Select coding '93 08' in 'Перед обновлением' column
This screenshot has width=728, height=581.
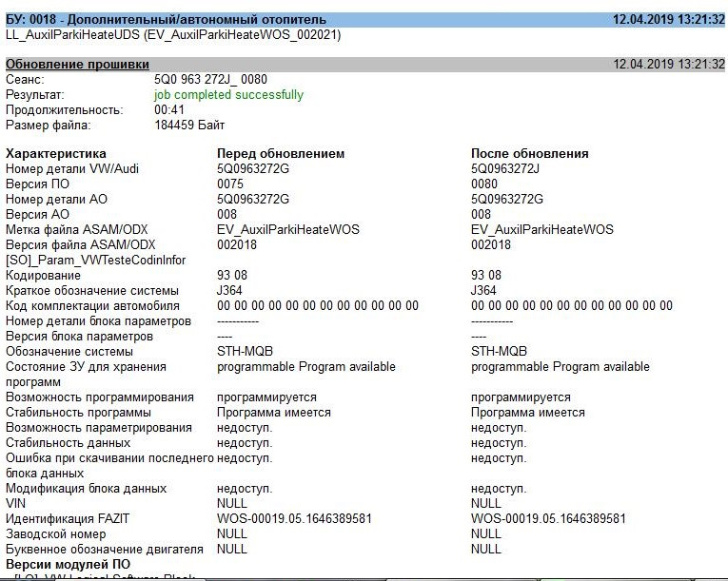click(x=232, y=276)
